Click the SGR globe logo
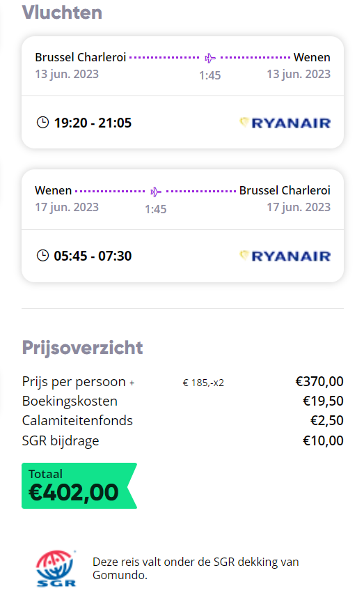The width and height of the screenshot is (364, 614). click(56, 568)
